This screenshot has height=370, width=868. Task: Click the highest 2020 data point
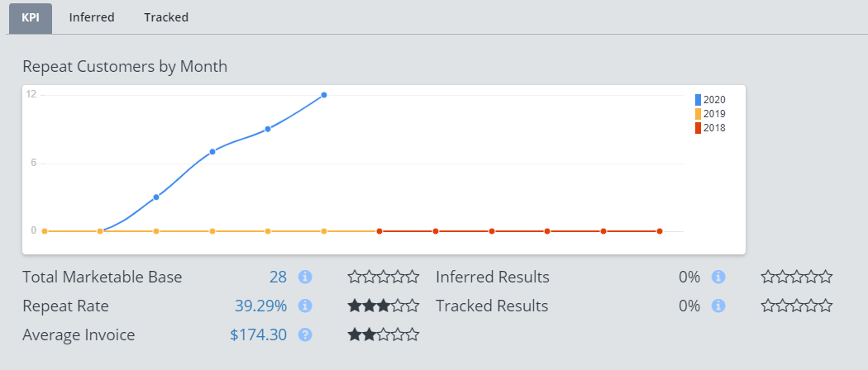(x=324, y=95)
